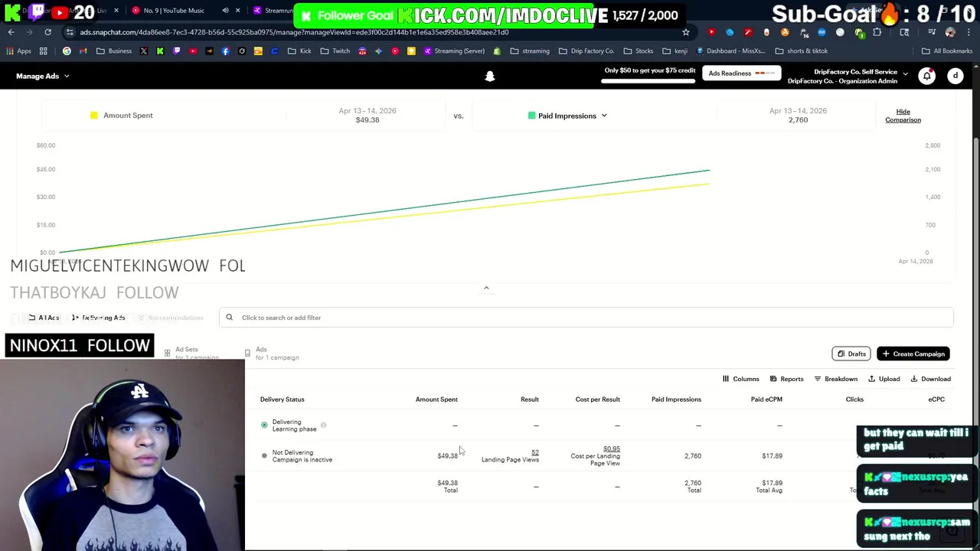
Task: Click the gray Not Delivering status indicator
Action: tap(264, 455)
